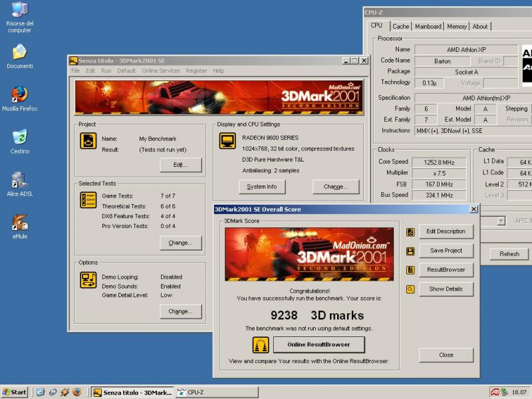This screenshot has height=399, width=532.
Task: Click the Core Speed value 1252.8 MHz
Action: point(439,162)
